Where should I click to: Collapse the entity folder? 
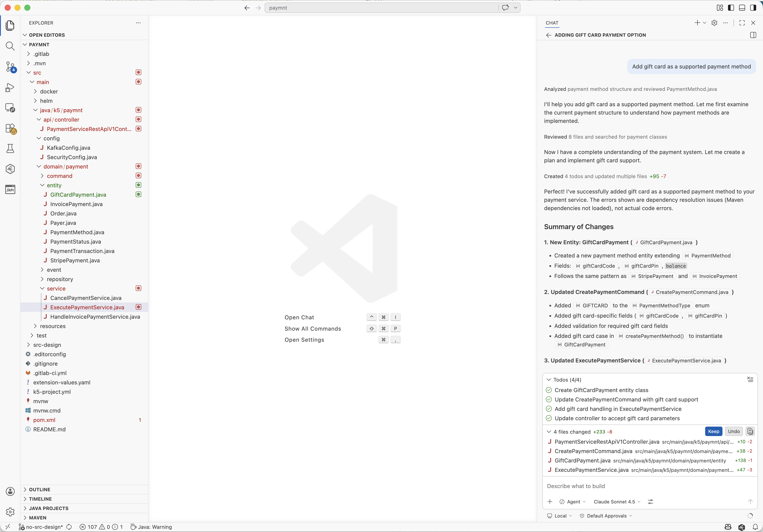84,185
